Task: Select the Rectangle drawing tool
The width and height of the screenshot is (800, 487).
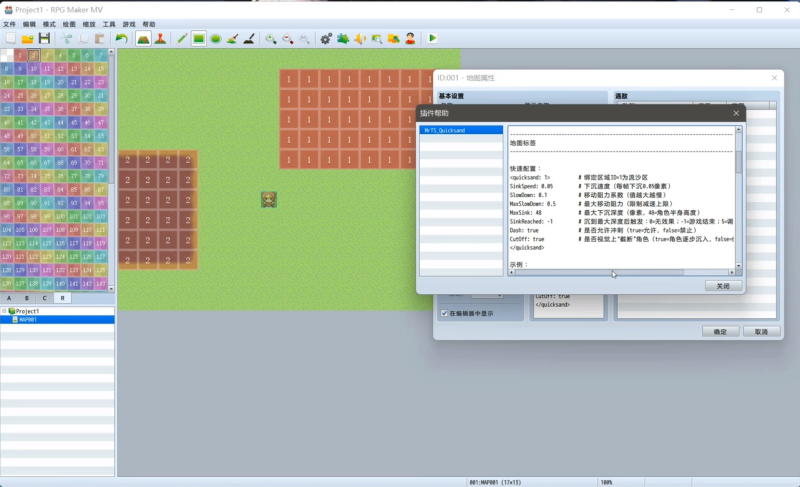Action: tap(199, 38)
